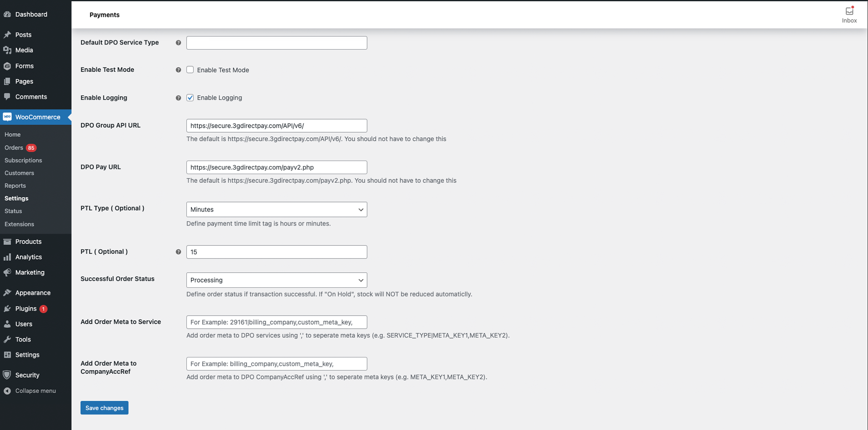The height and width of the screenshot is (430, 868).
Task: Go to WooCommerce Home submenu
Action: click(x=12, y=135)
